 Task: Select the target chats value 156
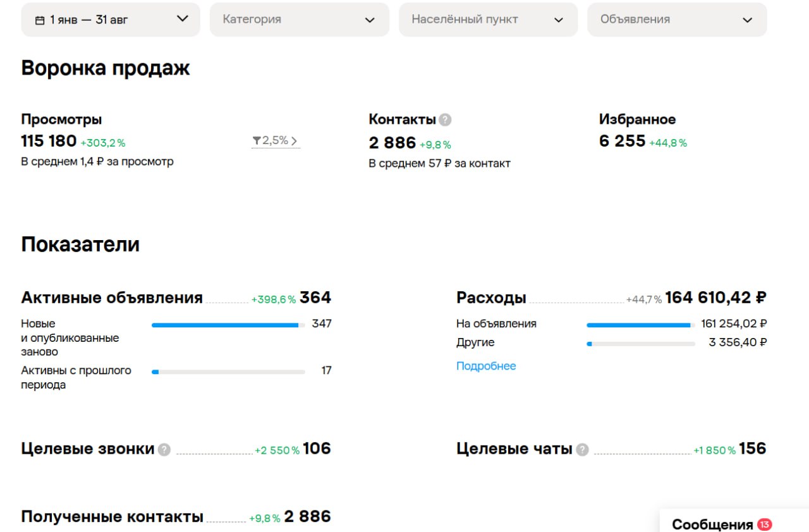tap(752, 449)
